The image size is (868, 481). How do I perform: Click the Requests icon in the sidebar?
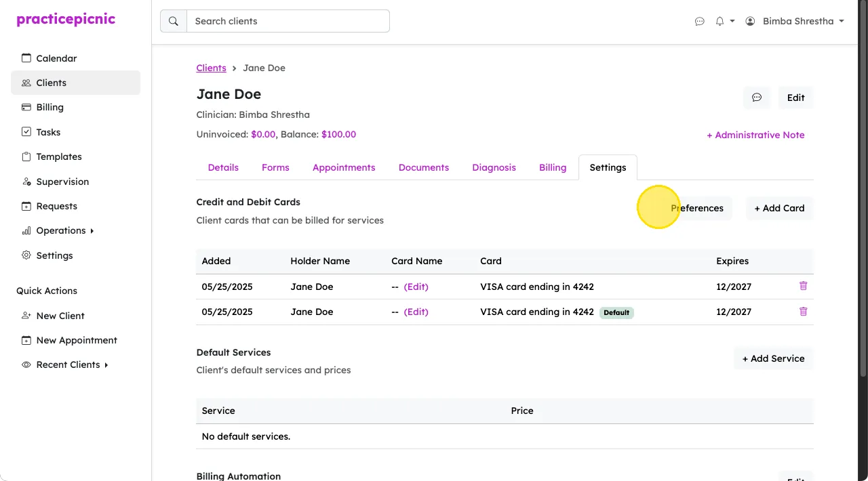pyautogui.click(x=26, y=206)
